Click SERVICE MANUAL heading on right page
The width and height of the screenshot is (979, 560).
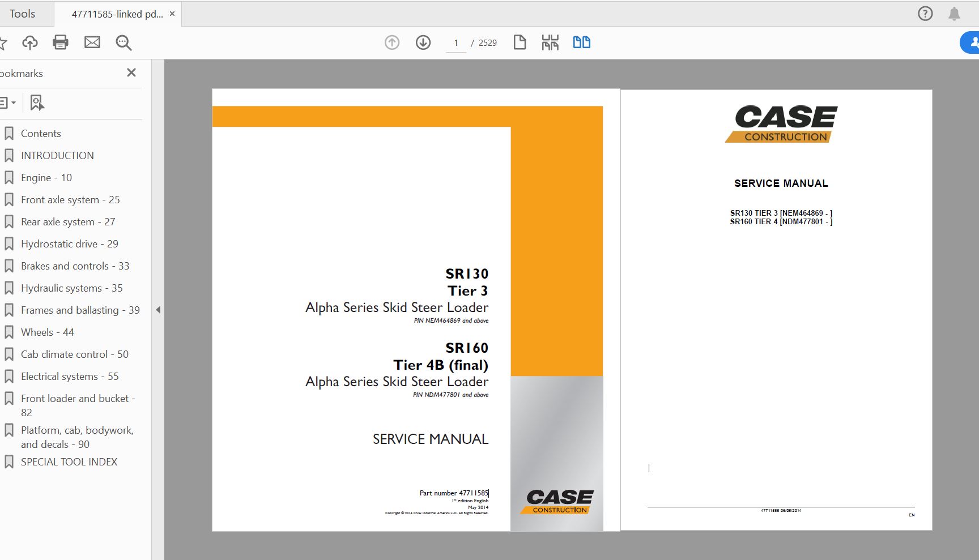tap(781, 183)
